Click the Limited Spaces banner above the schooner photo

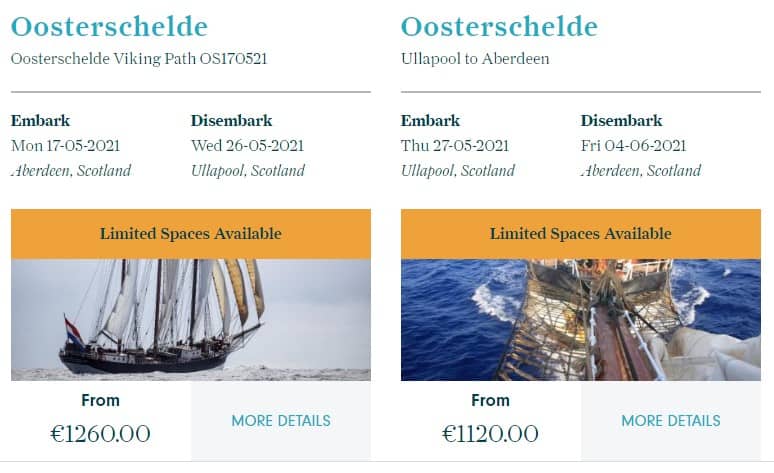190,234
